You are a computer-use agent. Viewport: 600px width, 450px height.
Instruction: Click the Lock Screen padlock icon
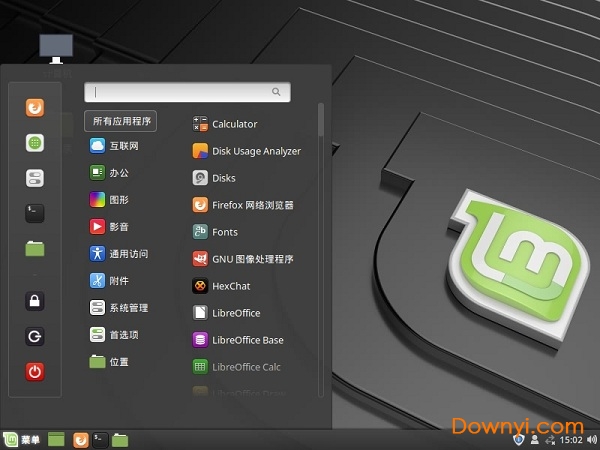pyautogui.click(x=35, y=301)
